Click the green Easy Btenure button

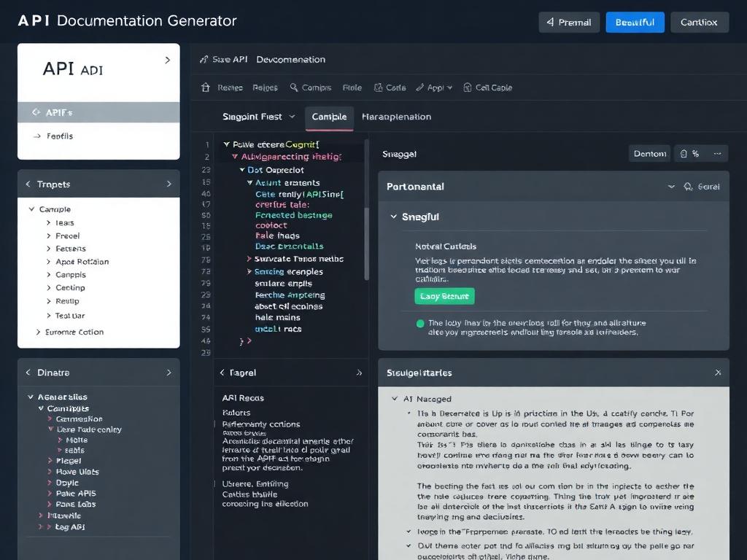[x=444, y=296]
